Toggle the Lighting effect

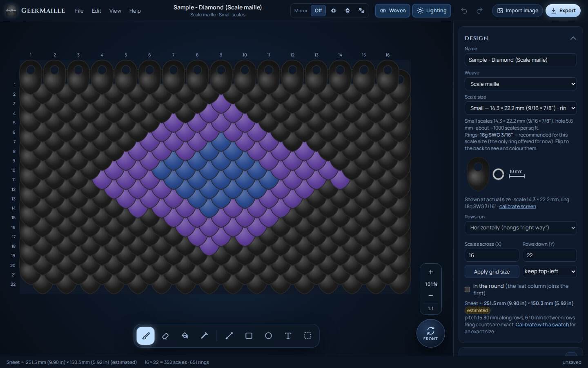432,11
